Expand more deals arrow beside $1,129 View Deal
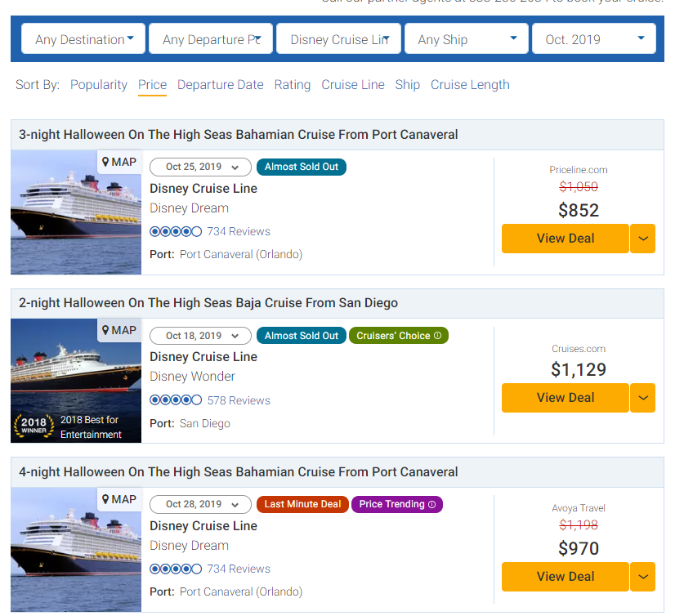 click(x=643, y=398)
